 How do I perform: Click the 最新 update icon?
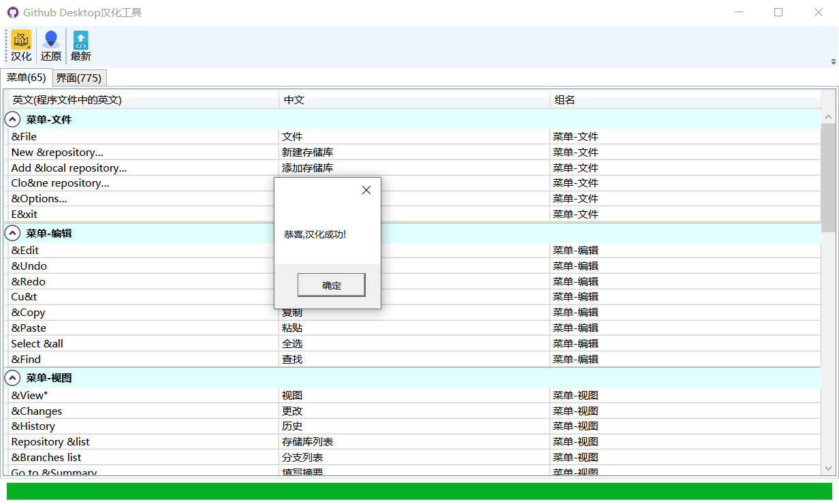coord(81,41)
